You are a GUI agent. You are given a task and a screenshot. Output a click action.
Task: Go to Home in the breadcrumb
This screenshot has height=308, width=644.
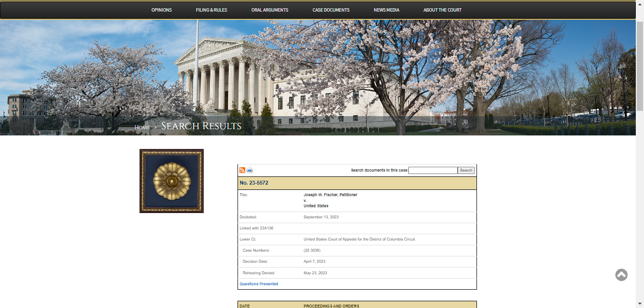142,127
